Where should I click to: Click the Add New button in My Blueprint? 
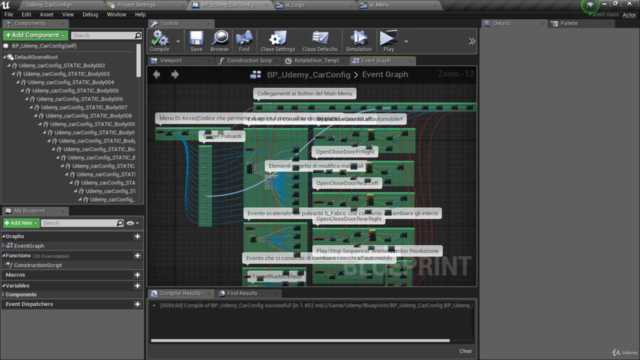(21, 223)
